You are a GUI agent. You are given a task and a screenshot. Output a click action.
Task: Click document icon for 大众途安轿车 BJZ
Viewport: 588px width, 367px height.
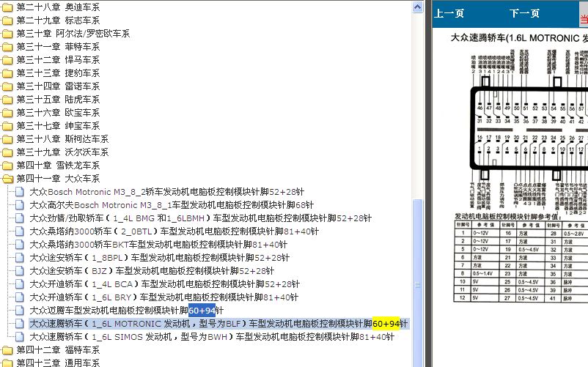(20, 271)
